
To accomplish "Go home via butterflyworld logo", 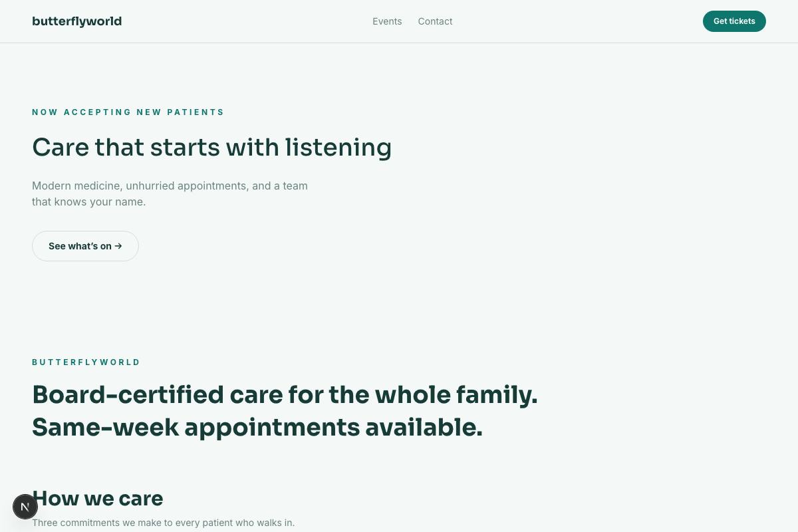I will 76,21.
